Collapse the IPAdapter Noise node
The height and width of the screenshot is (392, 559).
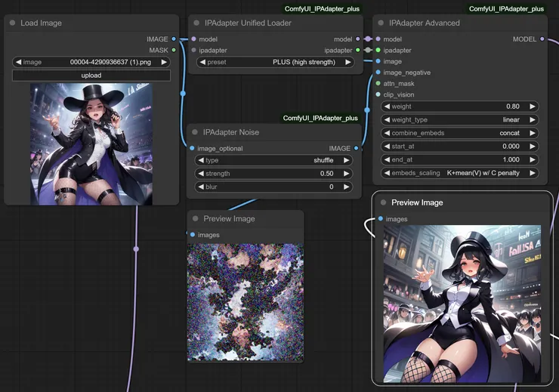195,132
